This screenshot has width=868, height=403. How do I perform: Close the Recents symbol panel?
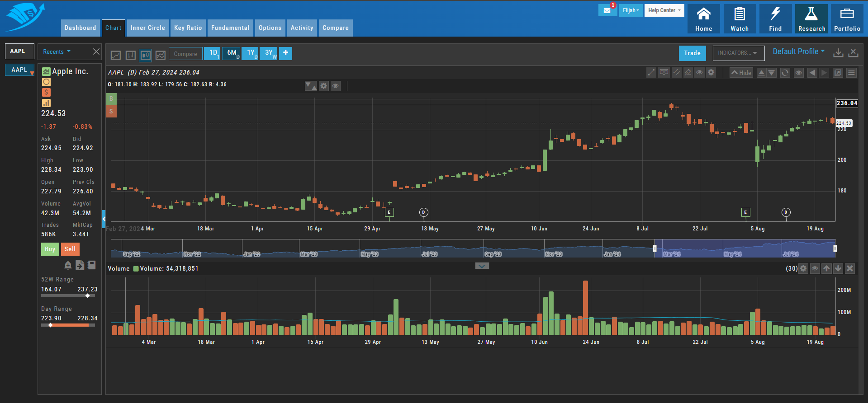click(x=96, y=52)
